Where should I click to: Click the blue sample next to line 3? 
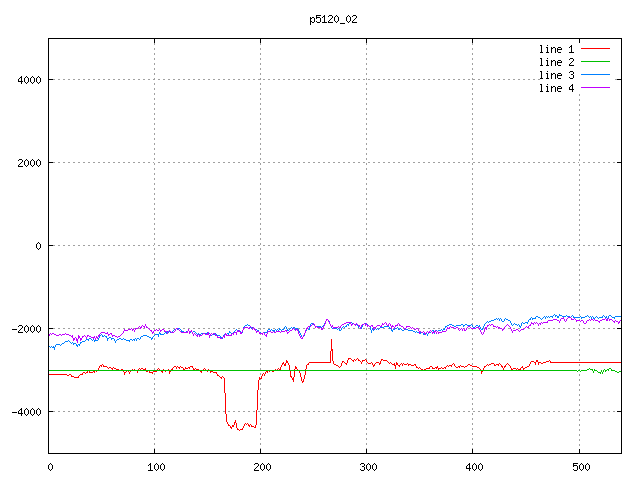[x=595, y=75]
